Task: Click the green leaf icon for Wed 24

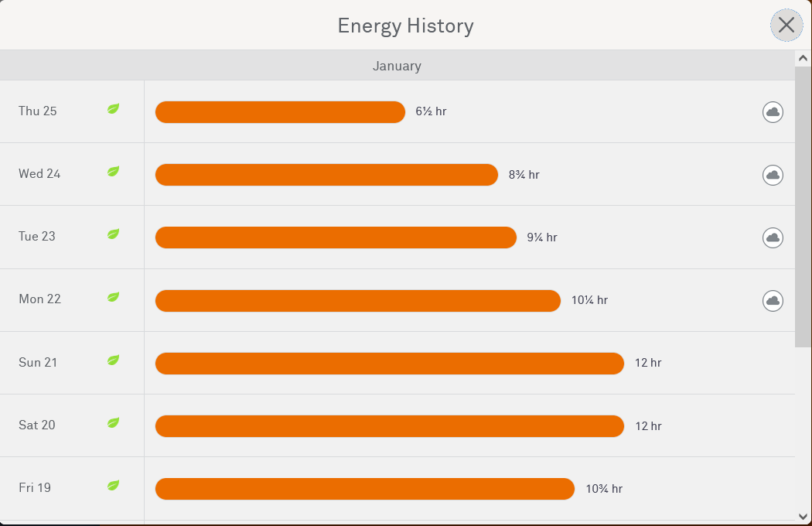Action: (113, 172)
